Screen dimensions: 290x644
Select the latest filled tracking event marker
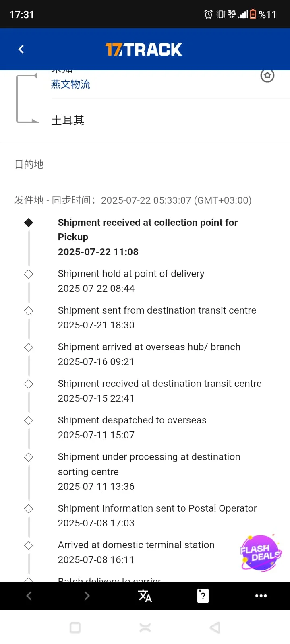[x=29, y=223]
